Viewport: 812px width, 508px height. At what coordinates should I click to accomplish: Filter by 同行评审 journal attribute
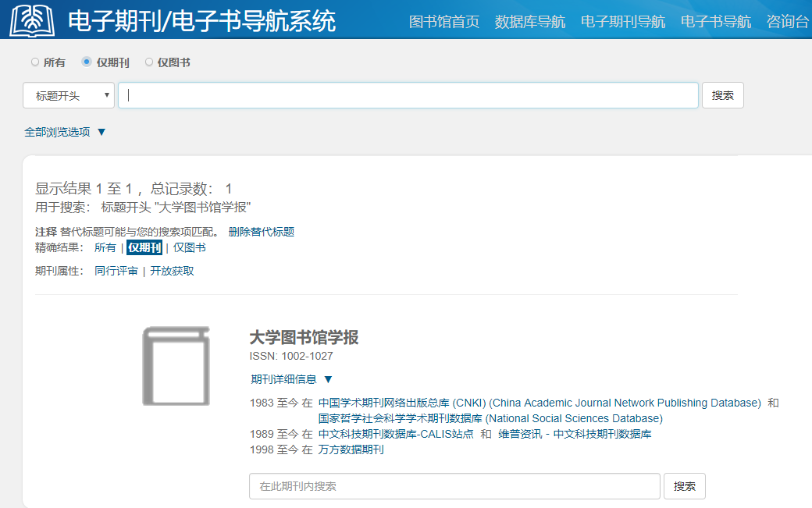point(116,271)
